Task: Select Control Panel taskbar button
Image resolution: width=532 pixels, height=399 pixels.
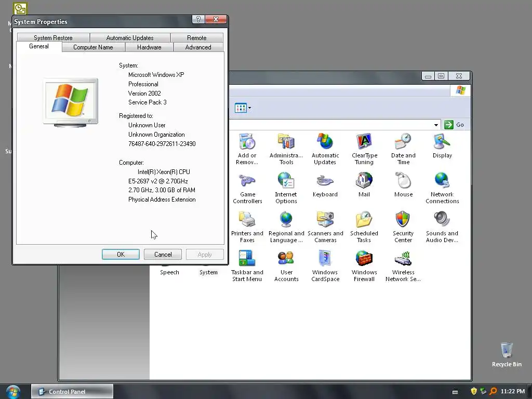Action: (72, 392)
